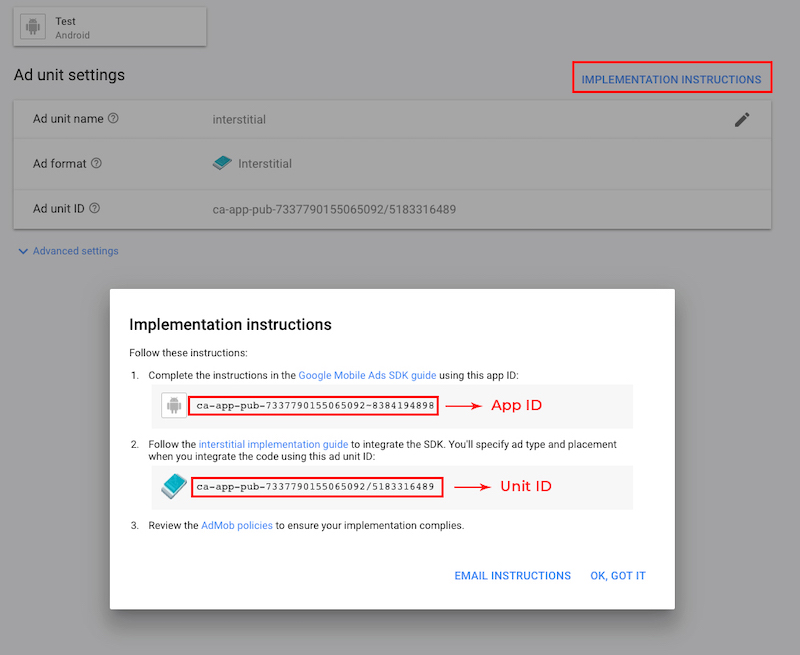Viewport: 800px width, 655px height.
Task: Expand Advanced settings chevron
Action: 23,251
